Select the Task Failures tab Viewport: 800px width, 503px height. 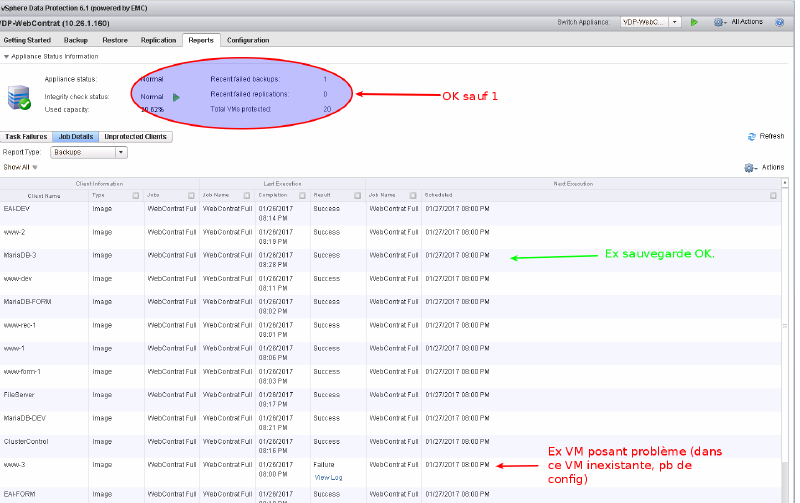26,136
